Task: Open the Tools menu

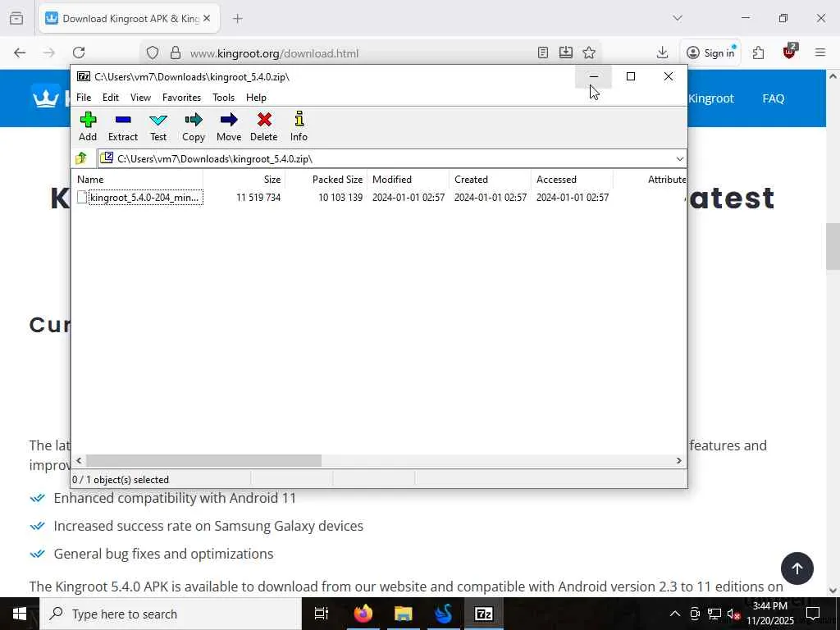Action: (x=223, y=98)
